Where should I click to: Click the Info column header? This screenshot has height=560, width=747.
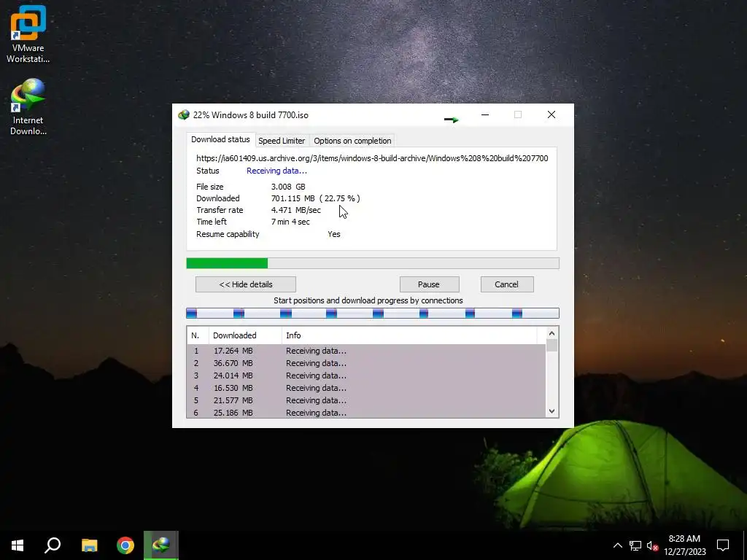click(x=410, y=335)
